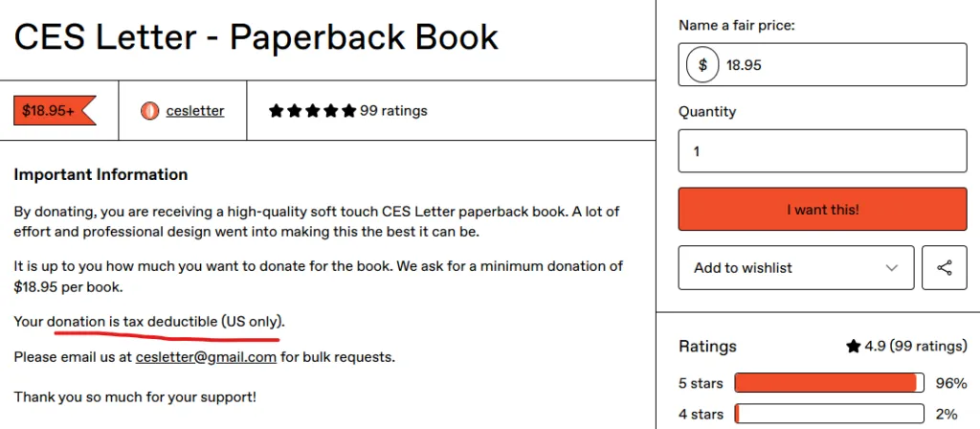
Task: Click the Ratings section heading
Action: [707, 347]
